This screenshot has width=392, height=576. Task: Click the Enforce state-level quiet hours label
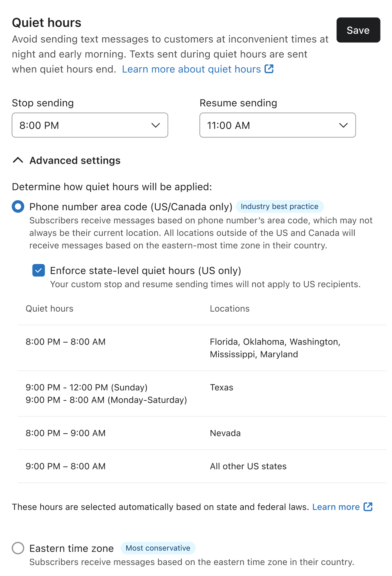pyautogui.click(x=145, y=271)
